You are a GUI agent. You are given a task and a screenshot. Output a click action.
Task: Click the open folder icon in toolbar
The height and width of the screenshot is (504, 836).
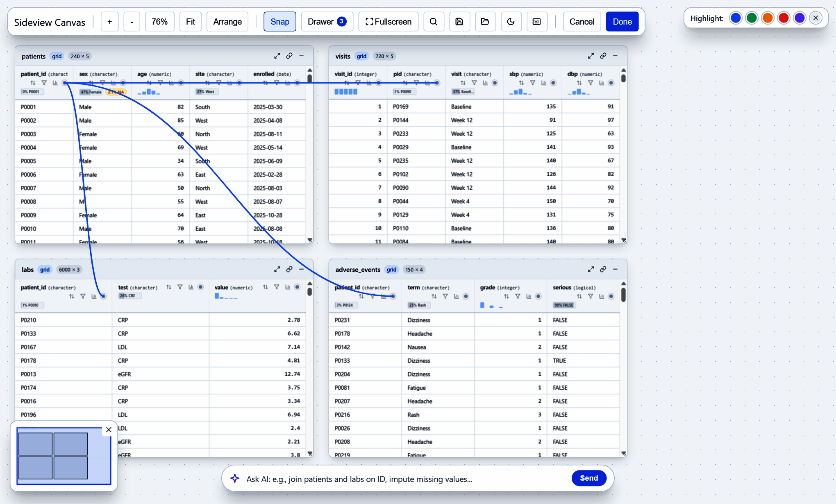pyautogui.click(x=485, y=22)
